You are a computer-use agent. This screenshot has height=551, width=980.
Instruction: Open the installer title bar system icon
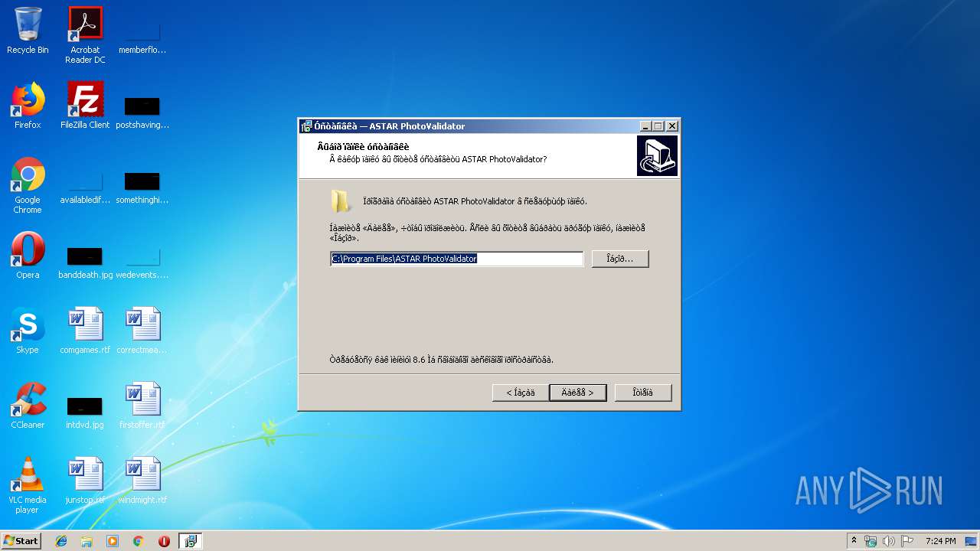306,126
